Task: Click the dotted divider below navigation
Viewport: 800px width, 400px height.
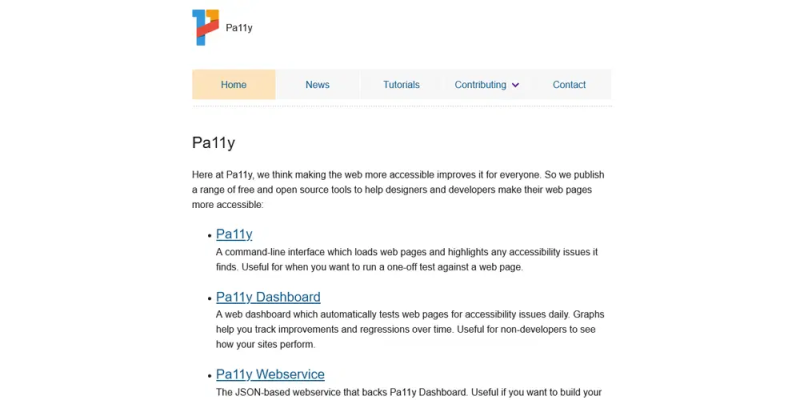Action: pyautogui.click(x=402, y=107)
